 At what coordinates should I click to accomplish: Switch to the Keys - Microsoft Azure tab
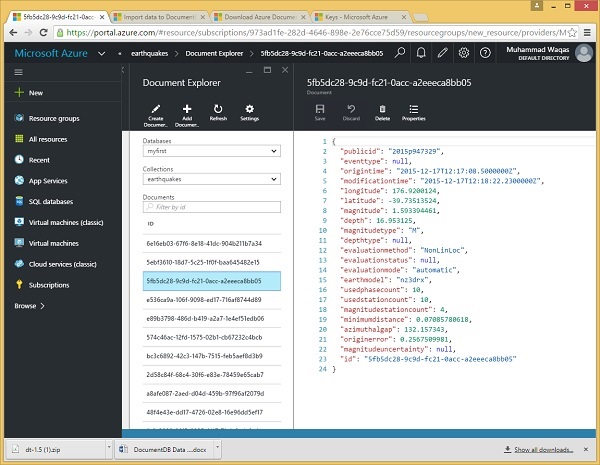click(x=354, y=18)
